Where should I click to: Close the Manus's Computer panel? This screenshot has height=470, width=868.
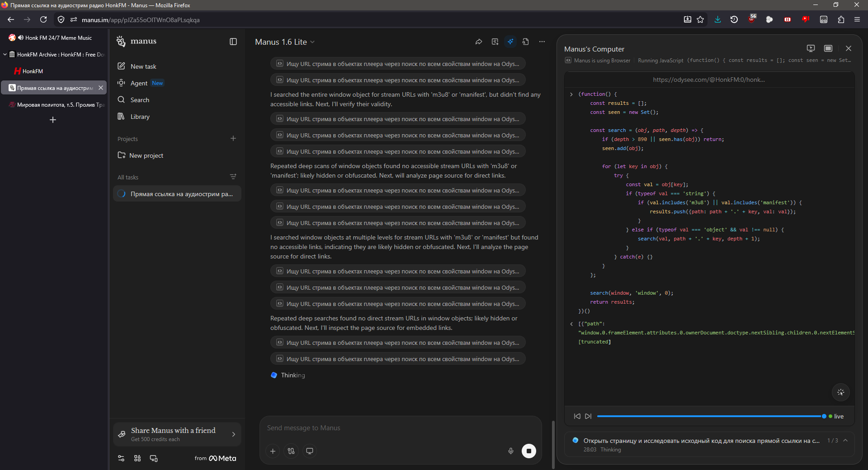pos(849,48)
